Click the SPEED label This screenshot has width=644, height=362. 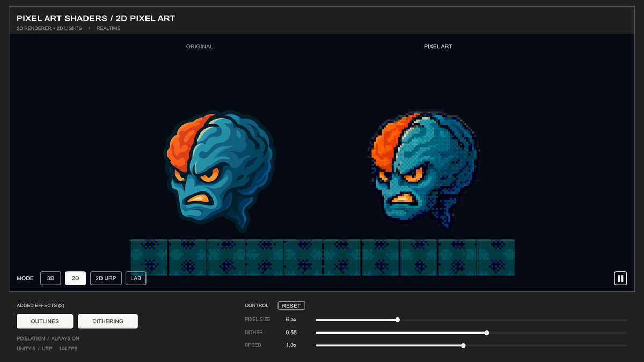(x=253, y=345)
